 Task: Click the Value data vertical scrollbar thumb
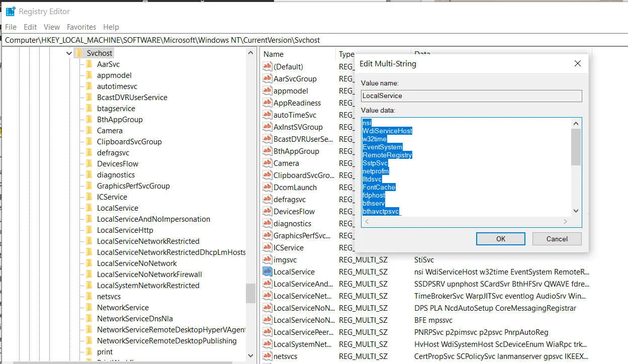click(576, 147)
